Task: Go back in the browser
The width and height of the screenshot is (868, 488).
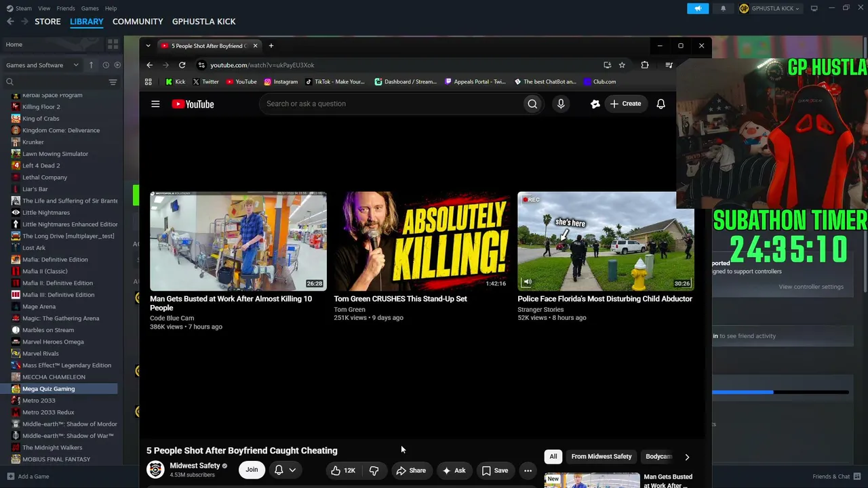Action: click(150, 65)
